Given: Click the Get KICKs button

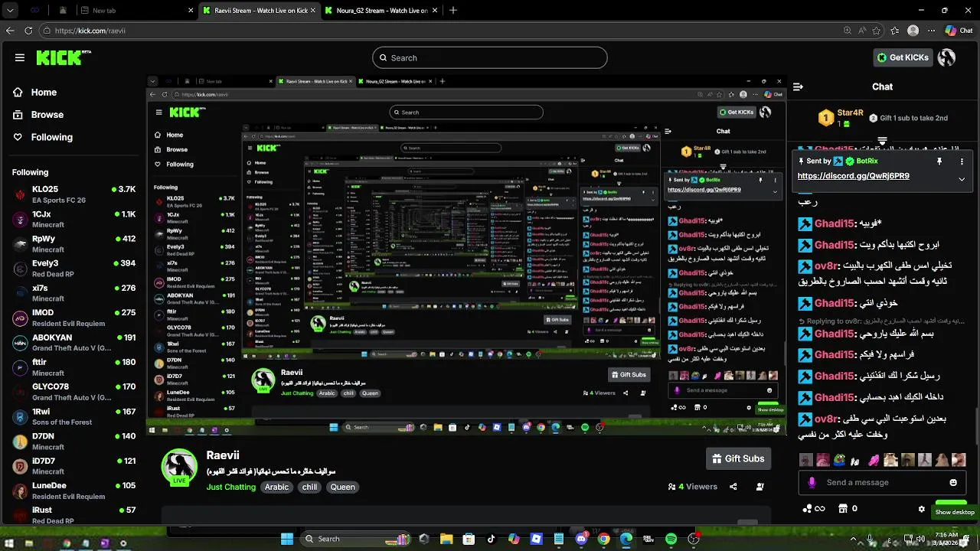Looking at the screenshot, I should 903,57.
